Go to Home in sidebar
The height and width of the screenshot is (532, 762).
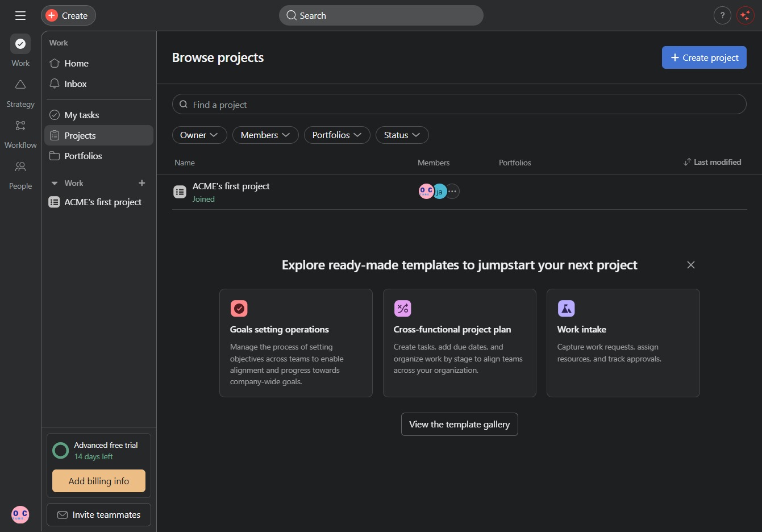pos(99,63)
